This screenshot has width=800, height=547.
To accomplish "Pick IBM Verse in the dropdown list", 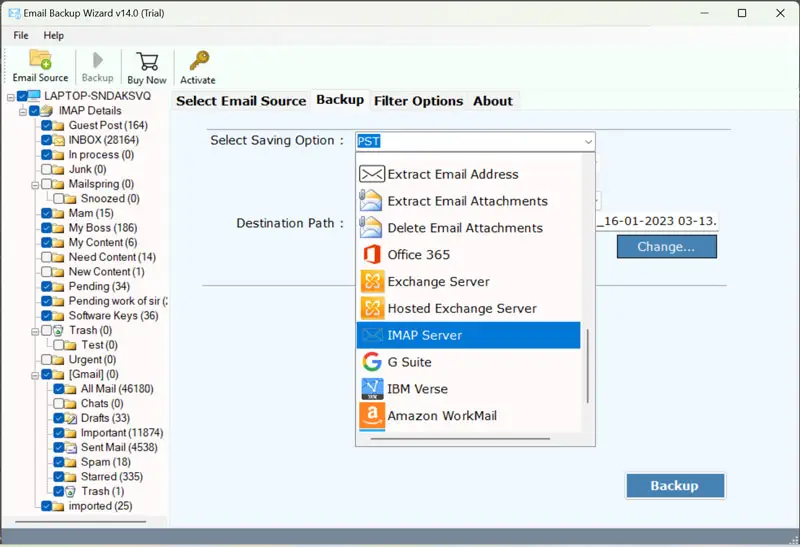I will (x=417, y=389).
